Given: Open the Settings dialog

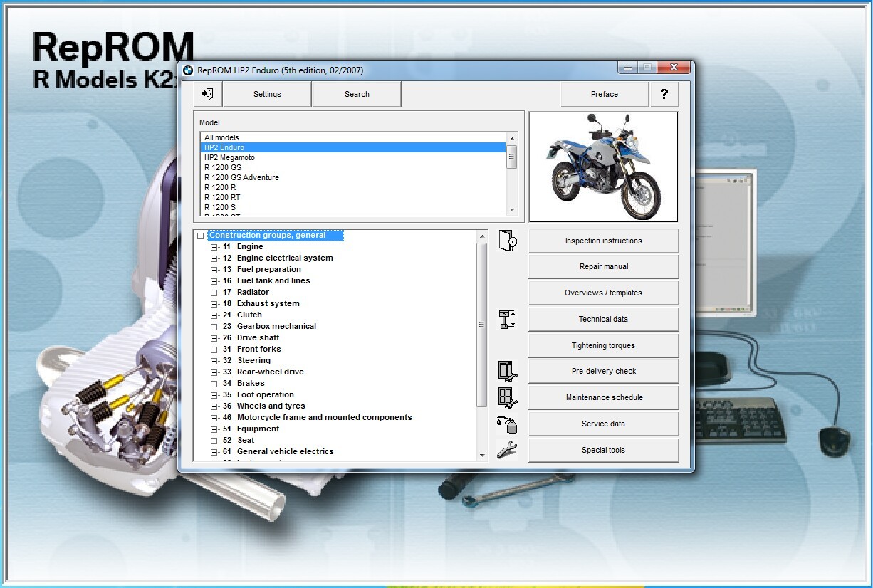Looking at the screenshot, I should (267, 94).
